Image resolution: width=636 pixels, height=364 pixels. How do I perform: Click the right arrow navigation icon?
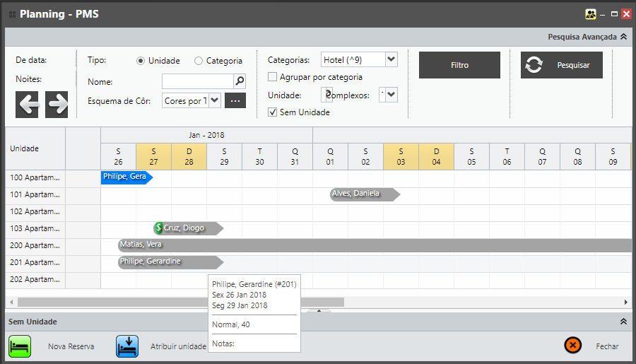point(57,105)
